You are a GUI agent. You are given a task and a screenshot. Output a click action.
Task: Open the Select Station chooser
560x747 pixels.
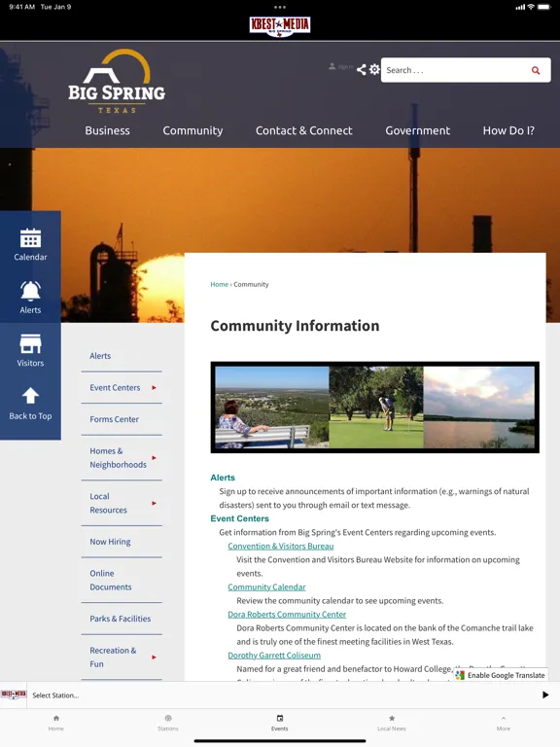click(x=55, y=695)
